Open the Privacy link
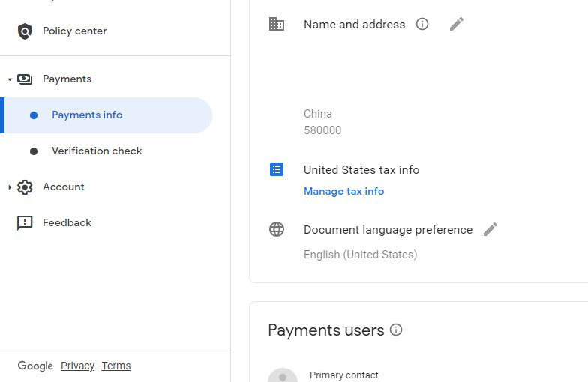Image resolution: width=588 pixels, height=382 pixels. click(77, 366)
